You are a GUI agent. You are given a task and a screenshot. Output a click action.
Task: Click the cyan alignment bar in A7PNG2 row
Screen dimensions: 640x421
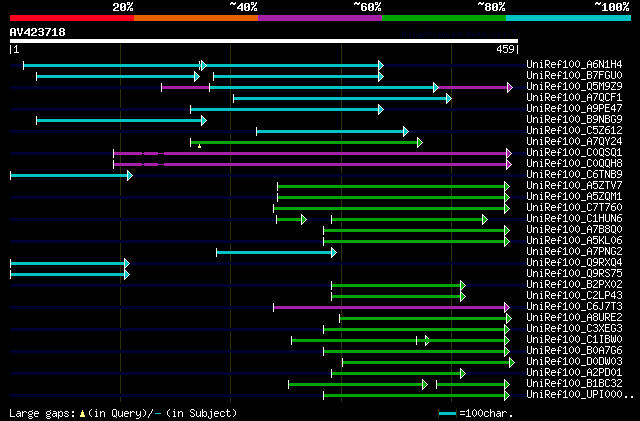coord(276,253)
